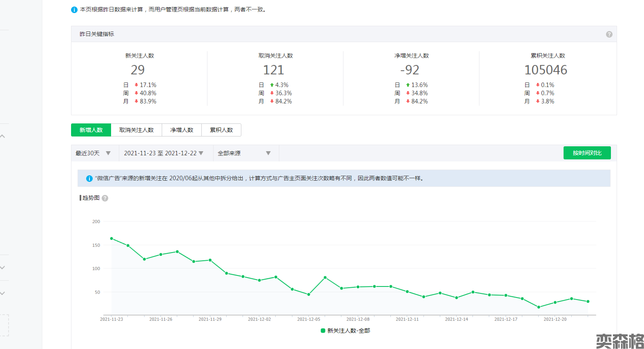Click the blue info icon at page top

[x=74, y=10]
